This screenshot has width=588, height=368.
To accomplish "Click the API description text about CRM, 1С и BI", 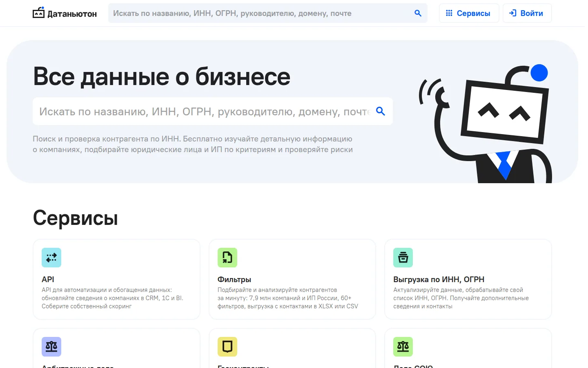I will (113, 298).
